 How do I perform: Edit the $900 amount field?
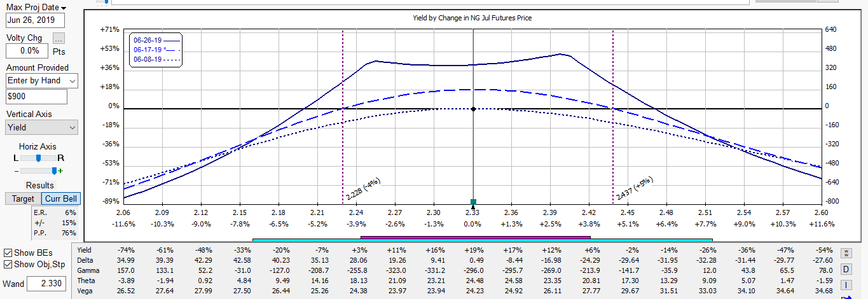pos(36,97)
